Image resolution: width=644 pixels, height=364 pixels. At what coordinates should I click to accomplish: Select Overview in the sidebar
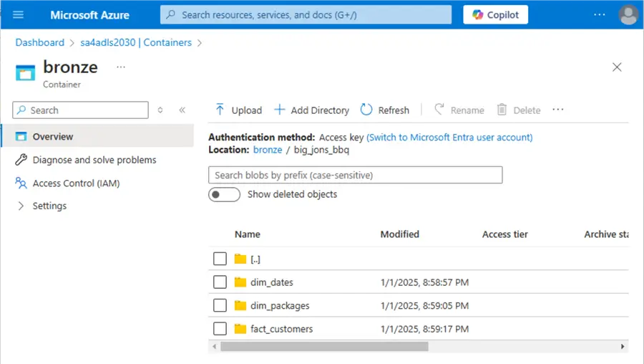pos(98,136)
